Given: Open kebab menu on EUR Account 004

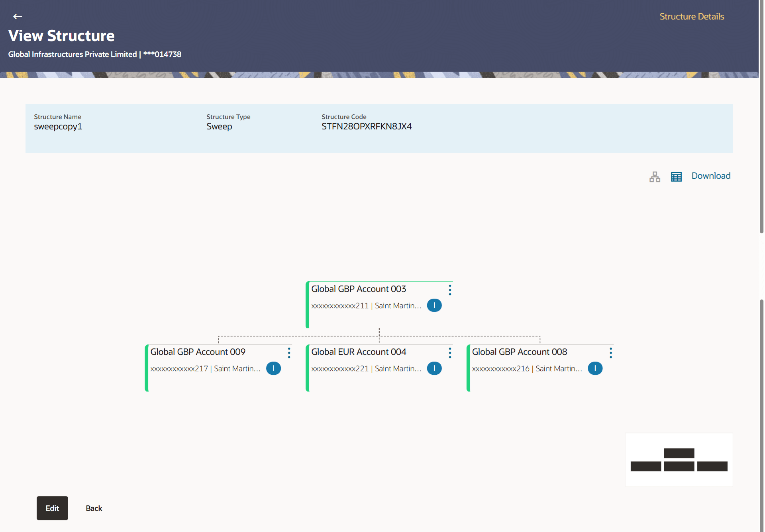Looking at the screenshot, I should click(x=450, y=352).
